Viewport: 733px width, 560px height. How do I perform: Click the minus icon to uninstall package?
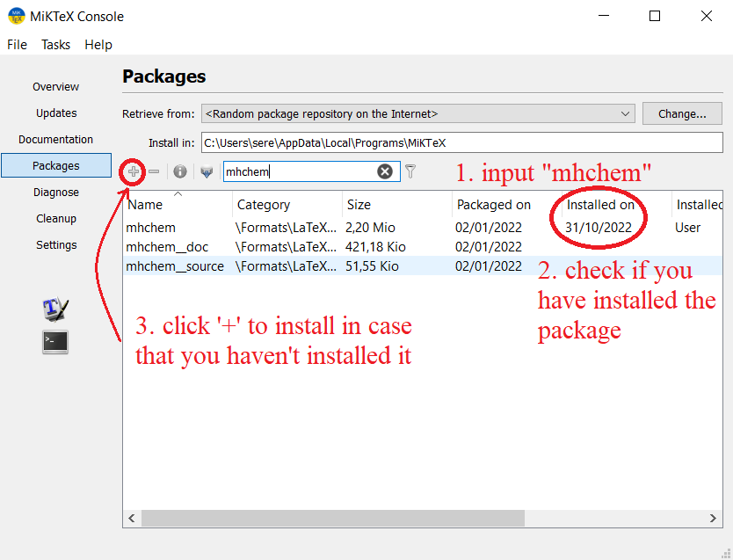[x=154, y=172]
